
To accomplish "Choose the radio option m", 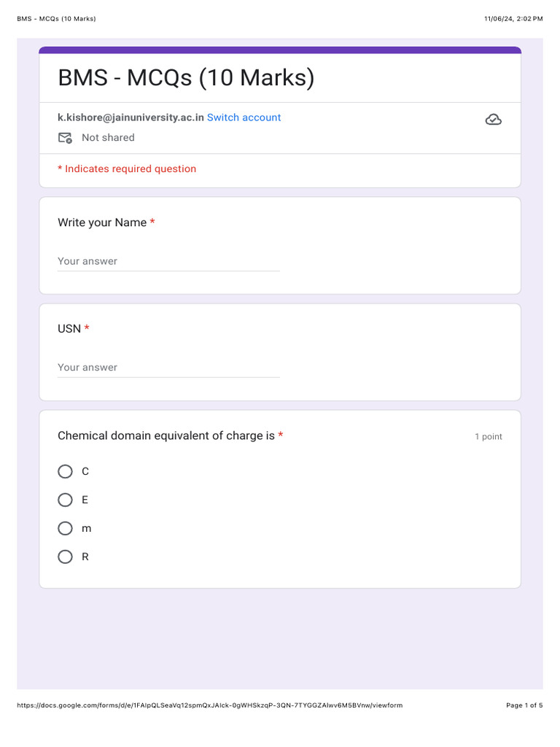I will [x=66, y=528].
